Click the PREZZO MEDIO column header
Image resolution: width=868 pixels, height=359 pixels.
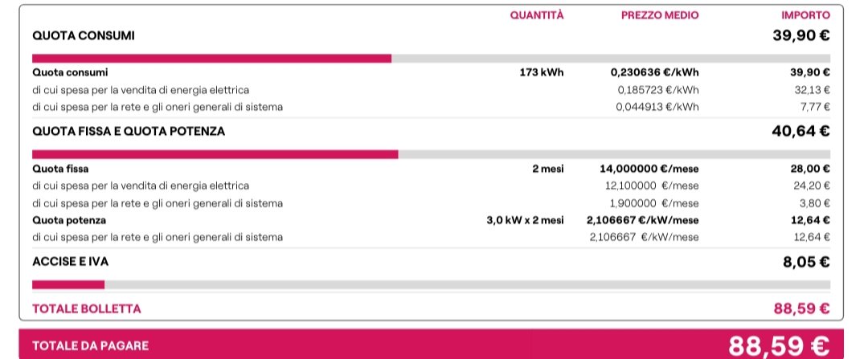(x=659, y=15)
